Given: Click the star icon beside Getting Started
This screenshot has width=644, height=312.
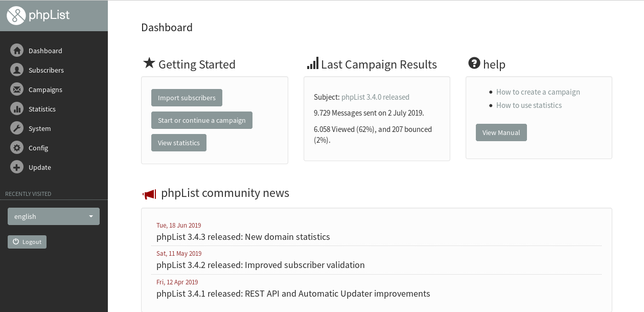Looking at the screenshot, I should 149,63.
